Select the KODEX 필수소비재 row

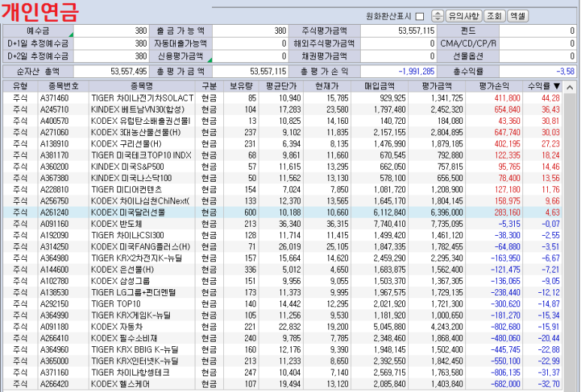283,339
